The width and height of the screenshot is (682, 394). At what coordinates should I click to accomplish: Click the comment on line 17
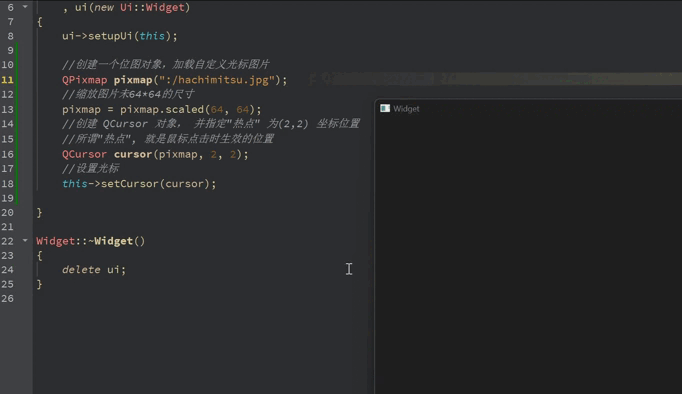pos(90,169)
